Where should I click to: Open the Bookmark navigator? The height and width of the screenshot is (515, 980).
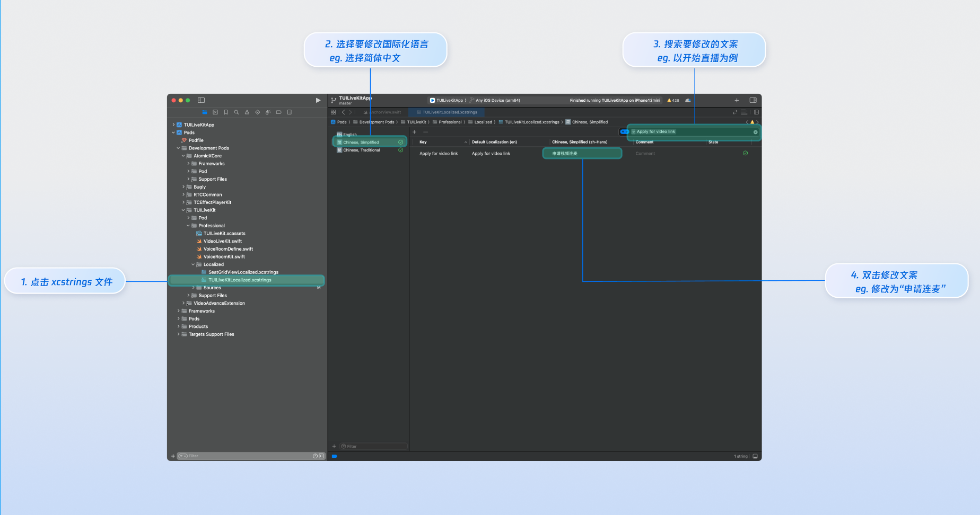(226, 112)
